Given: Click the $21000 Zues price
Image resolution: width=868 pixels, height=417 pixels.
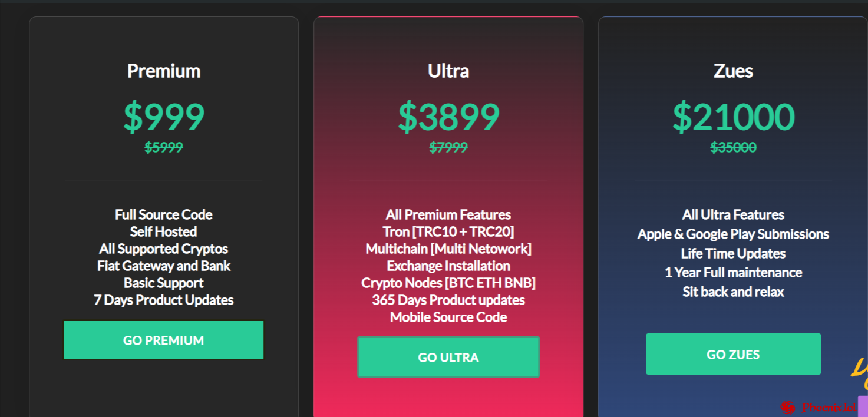Looking at the screenshot, I should [733, 117].
